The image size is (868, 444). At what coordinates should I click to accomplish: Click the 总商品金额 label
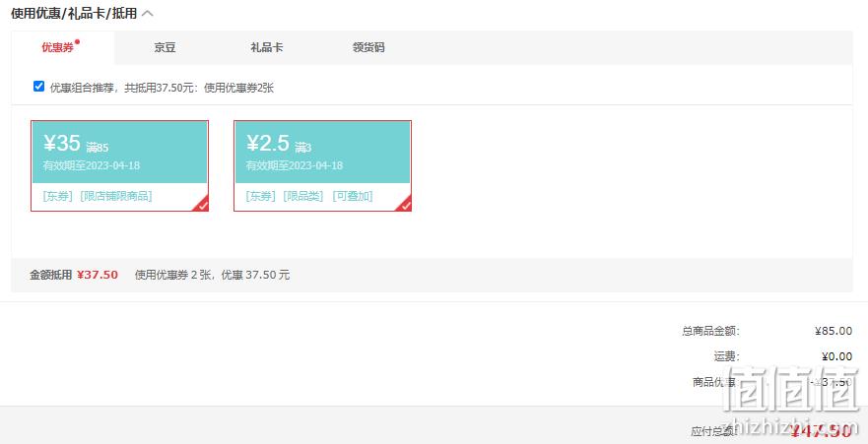tap(710, 331)
